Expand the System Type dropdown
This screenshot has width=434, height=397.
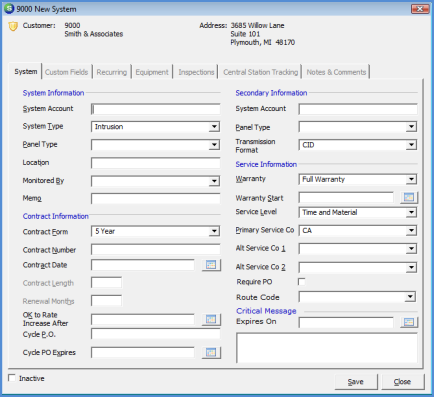(x=214, y=127)
